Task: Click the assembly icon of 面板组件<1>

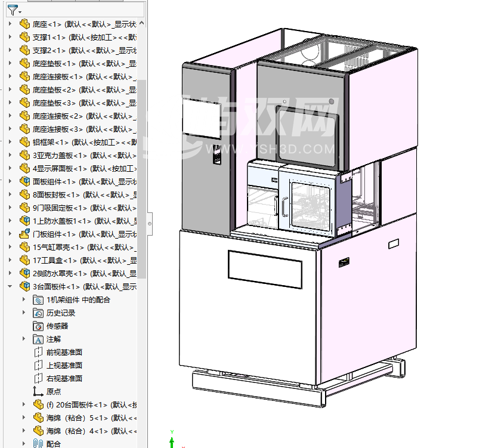Action: coord(24,181)
